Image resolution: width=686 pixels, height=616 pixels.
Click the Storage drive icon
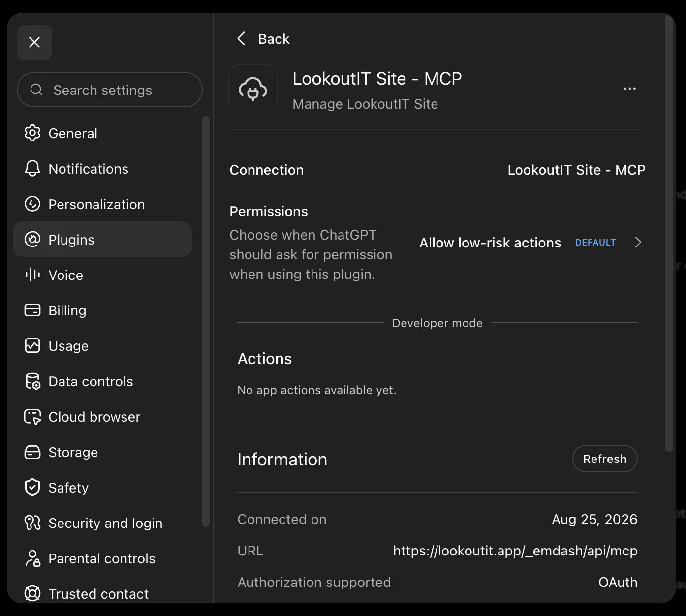coord(32,452)
